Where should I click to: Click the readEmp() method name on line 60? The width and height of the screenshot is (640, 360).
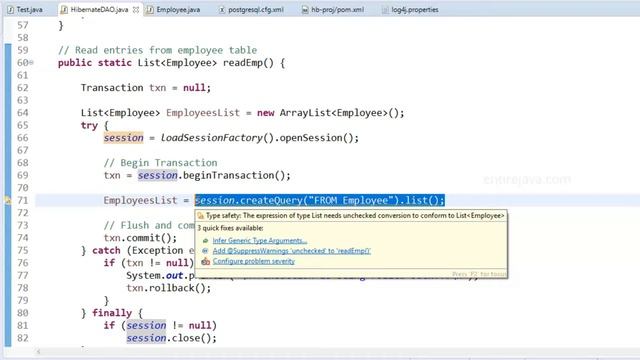248,63
